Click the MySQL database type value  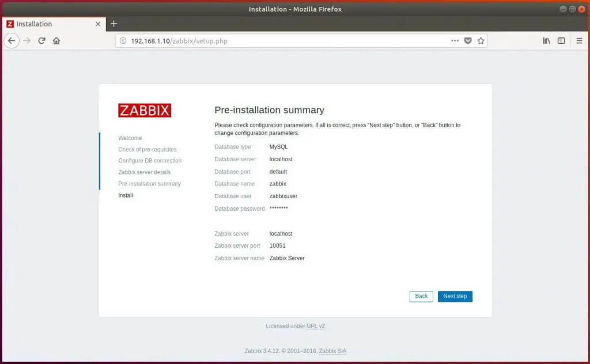[x=278, y=147]
